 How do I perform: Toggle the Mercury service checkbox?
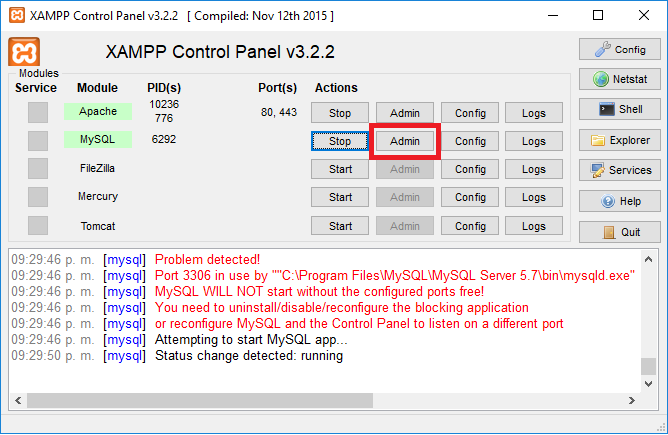point(38,197)
